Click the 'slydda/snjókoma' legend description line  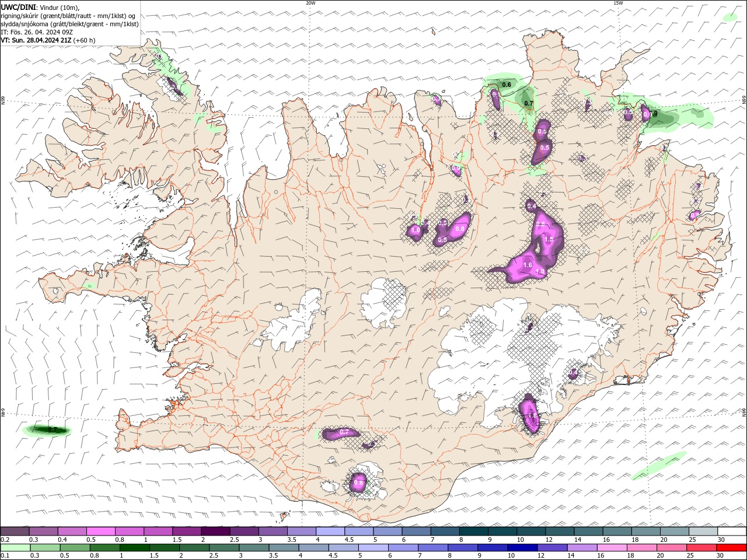pyautogui.click(x=69, y=24)
